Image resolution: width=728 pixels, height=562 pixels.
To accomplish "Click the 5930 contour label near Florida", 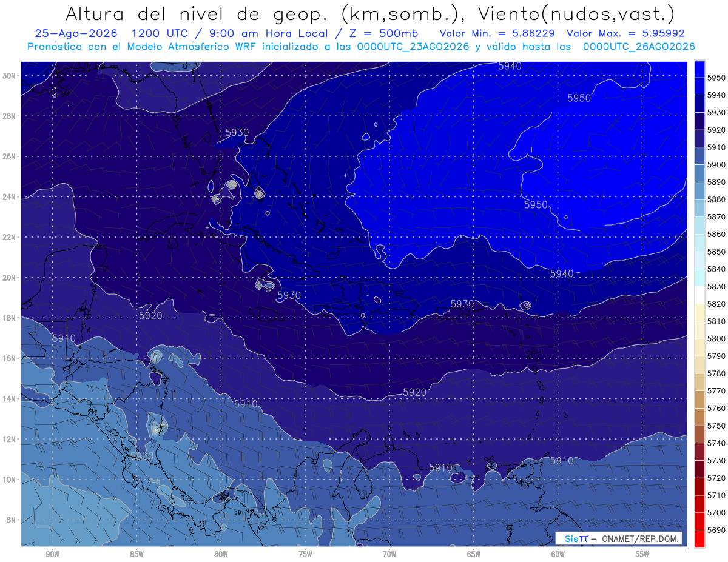I will click(x=237, y=132).
